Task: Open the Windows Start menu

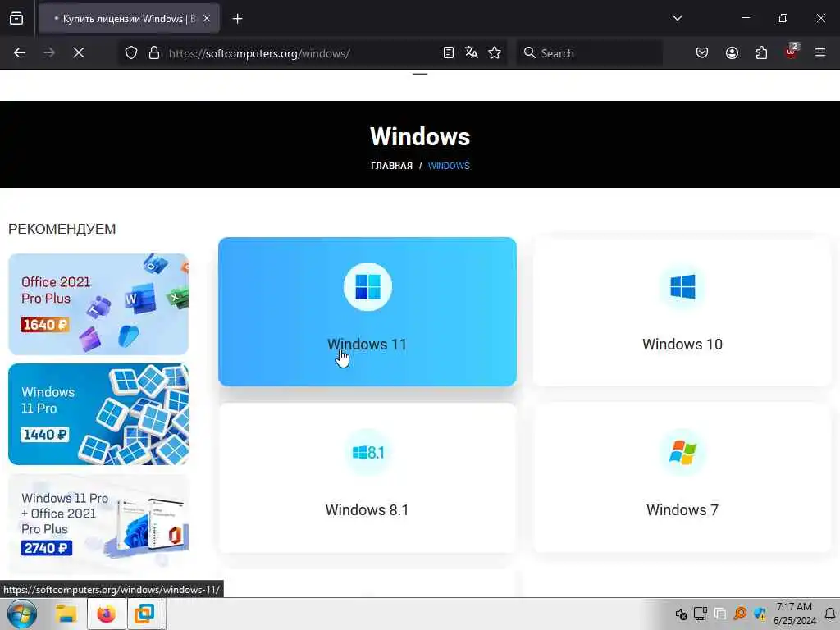Action: point(22,614)
